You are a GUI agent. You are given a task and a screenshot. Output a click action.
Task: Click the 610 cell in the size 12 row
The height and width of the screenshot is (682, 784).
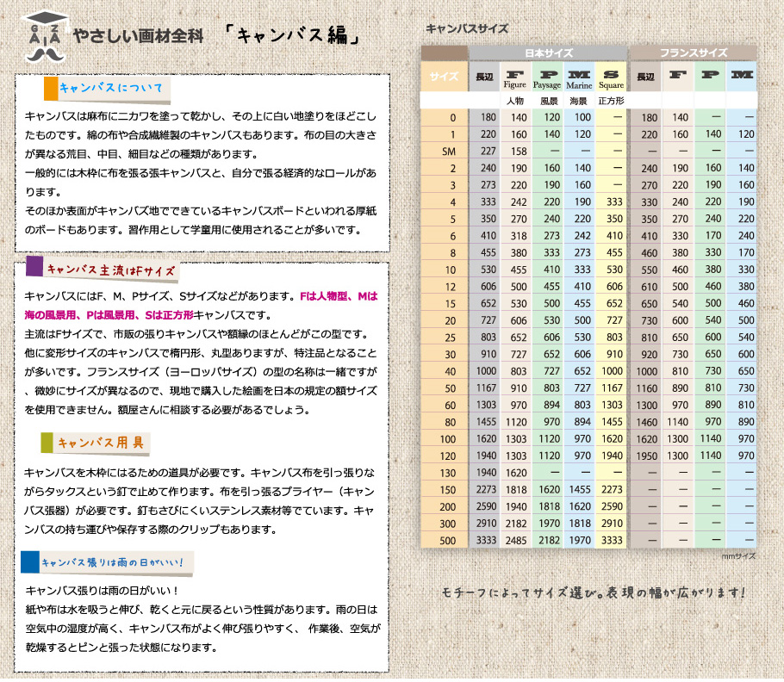649,287
